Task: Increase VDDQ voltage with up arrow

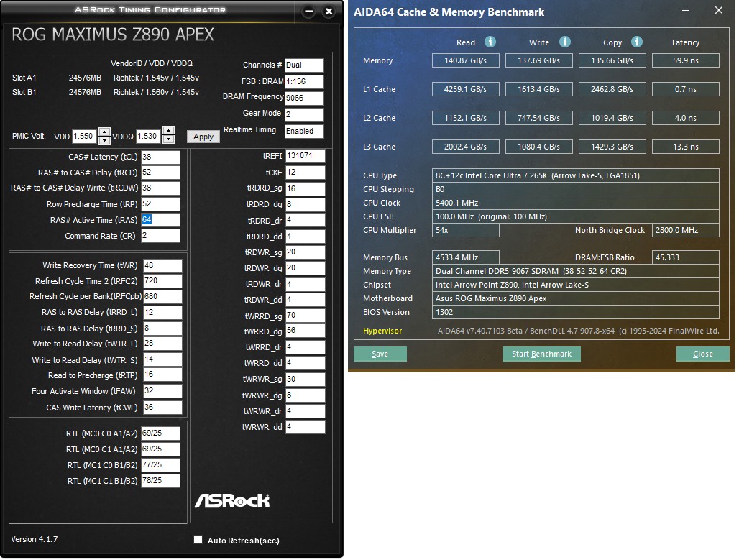Action: coord(168,131)
